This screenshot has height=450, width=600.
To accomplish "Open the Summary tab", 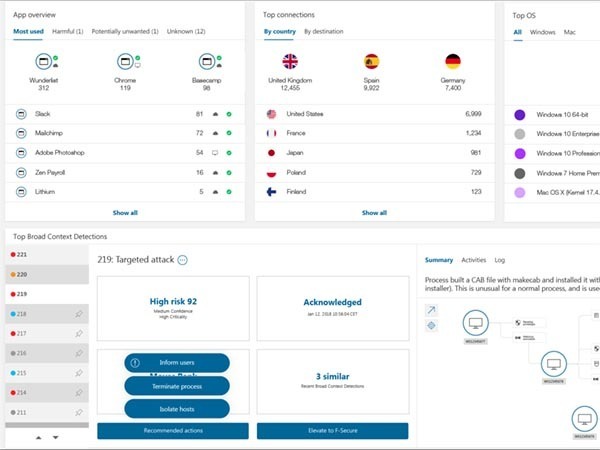I will point(439,260).
